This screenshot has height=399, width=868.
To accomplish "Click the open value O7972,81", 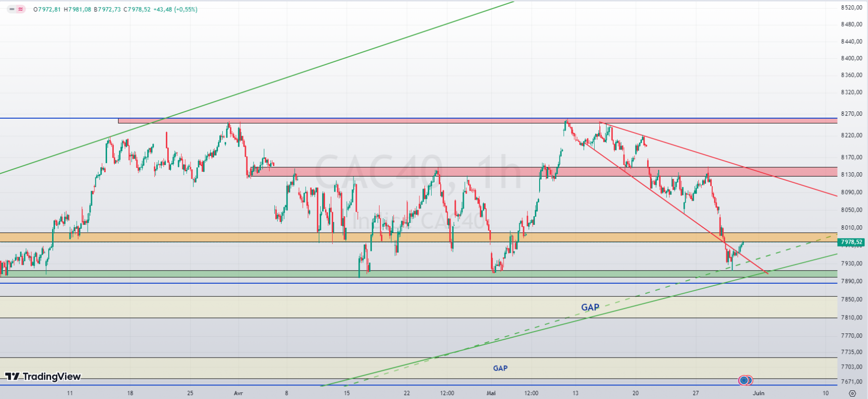I will tap(47, 9).
